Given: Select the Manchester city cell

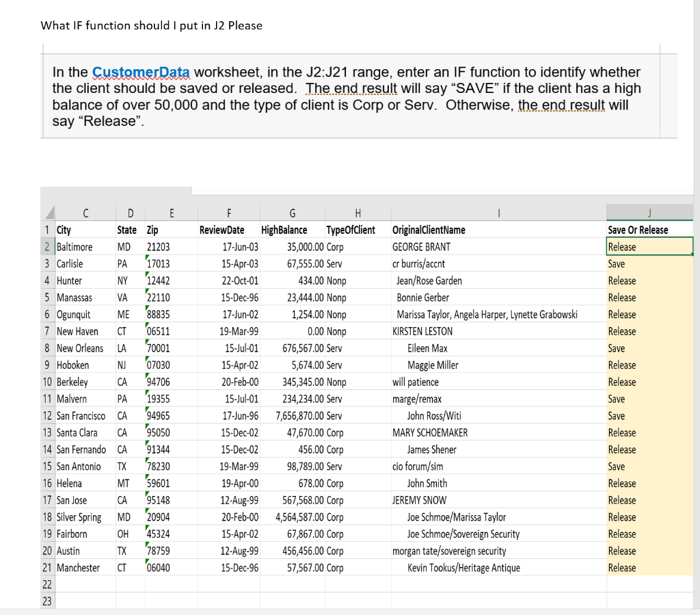Looking at the screenshot, I should coord(85,568).
